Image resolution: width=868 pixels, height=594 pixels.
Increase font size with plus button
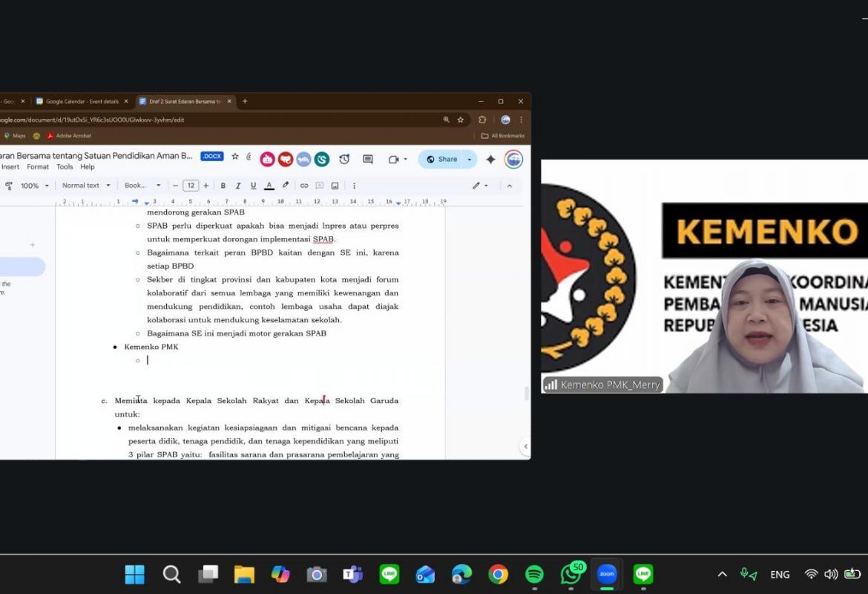206,186
